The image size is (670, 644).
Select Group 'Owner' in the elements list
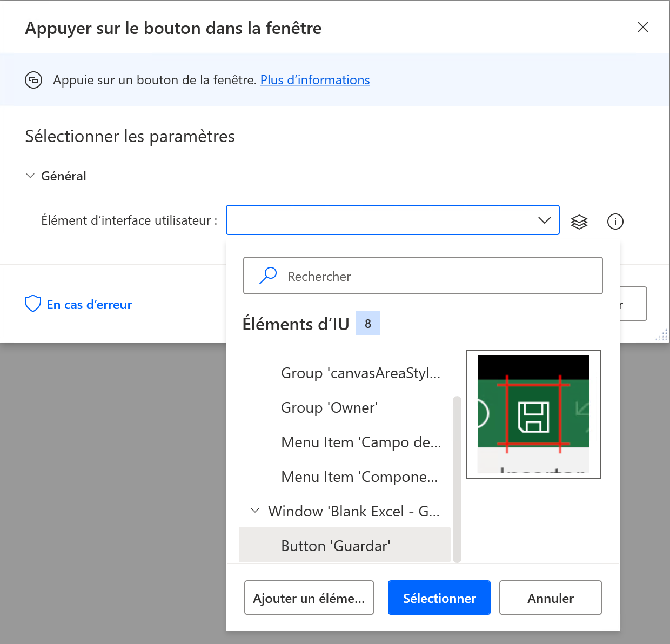tap(329, 407)
